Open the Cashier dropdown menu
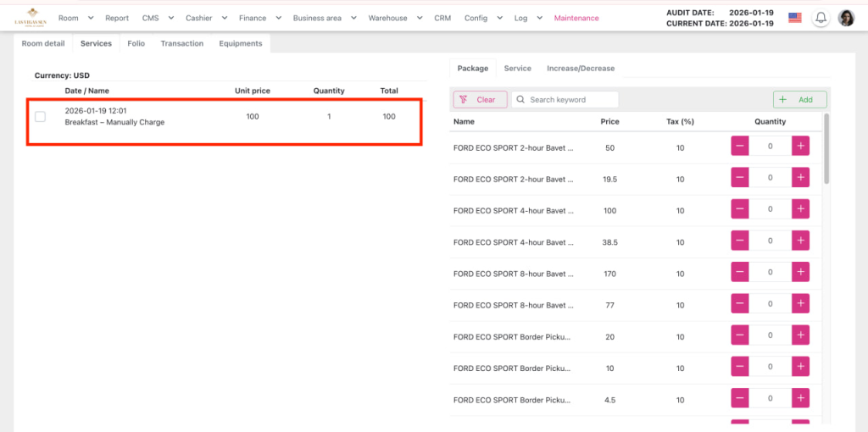The image size is (868, 432). point(204,18)
